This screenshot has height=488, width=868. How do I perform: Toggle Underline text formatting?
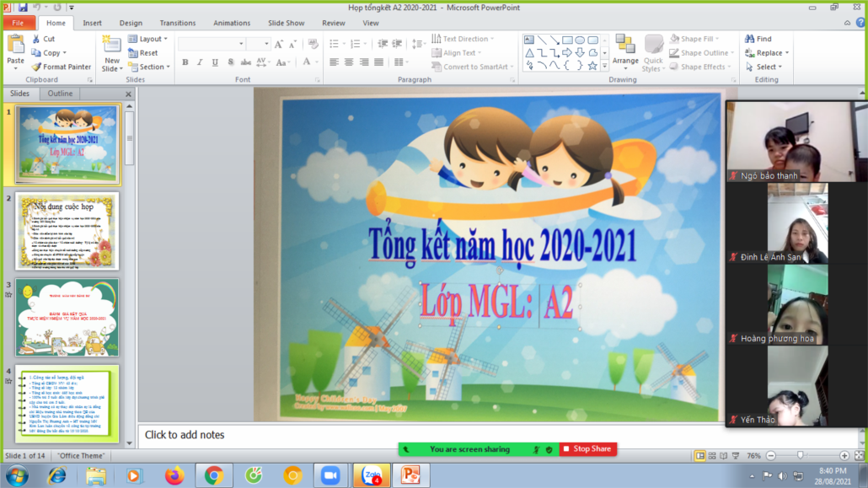[x=215, y=62]
